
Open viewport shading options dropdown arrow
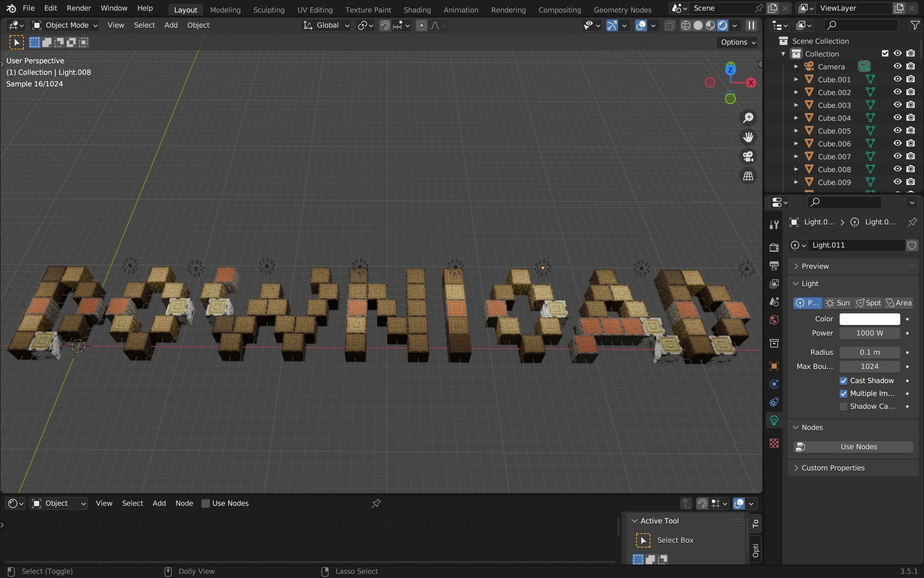click(x=735, y=26)
